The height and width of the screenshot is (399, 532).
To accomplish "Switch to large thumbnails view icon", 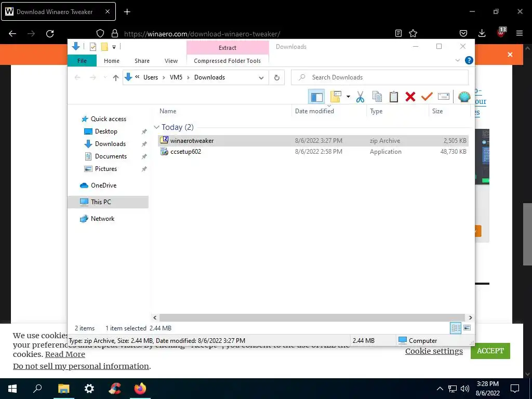I will click(x=467, y=328).
